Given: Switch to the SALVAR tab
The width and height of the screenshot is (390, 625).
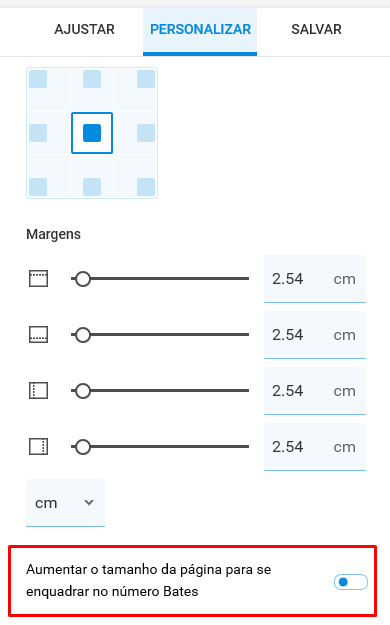Looking at the screenshot, I should pos(316,29).
